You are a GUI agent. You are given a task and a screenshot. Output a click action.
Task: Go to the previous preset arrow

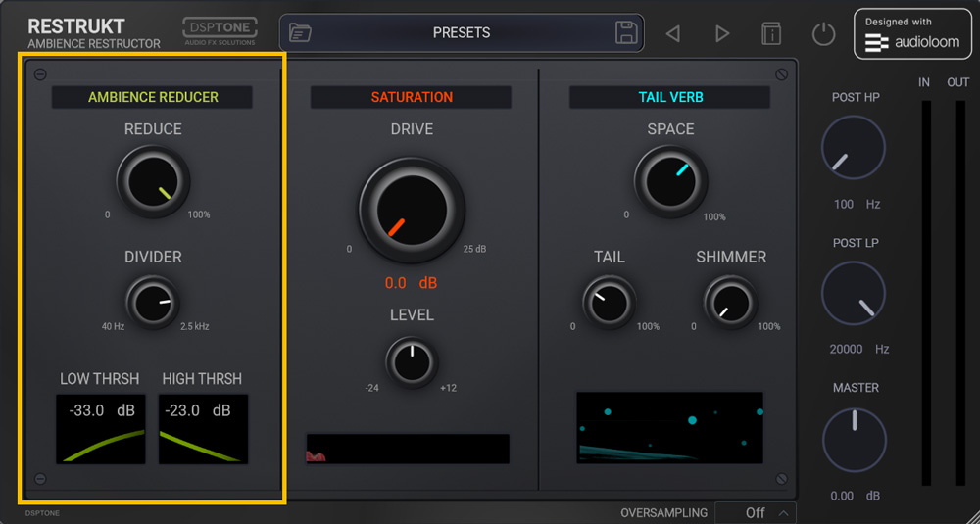click(x=672, y=33)
